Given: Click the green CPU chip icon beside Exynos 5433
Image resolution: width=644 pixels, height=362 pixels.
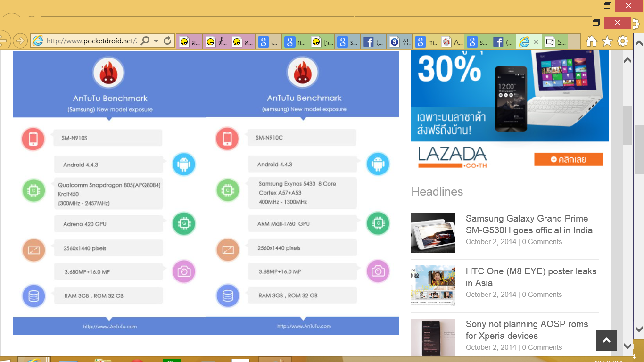Looking at the screenshot, I should [228, 190].
